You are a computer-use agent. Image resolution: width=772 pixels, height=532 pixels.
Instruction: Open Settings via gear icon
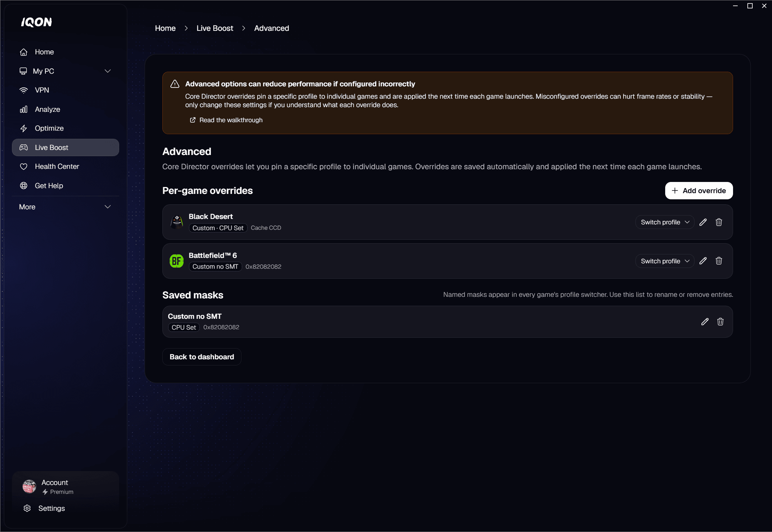point(27,508)
